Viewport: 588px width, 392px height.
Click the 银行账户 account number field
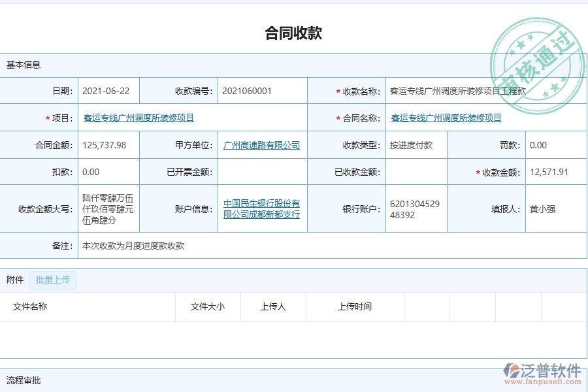click(x=416, y=208)
